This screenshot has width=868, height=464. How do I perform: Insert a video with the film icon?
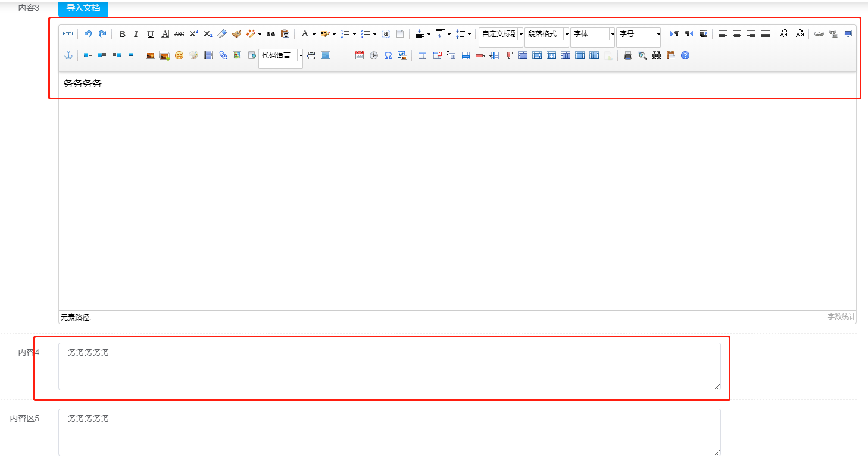208,55
